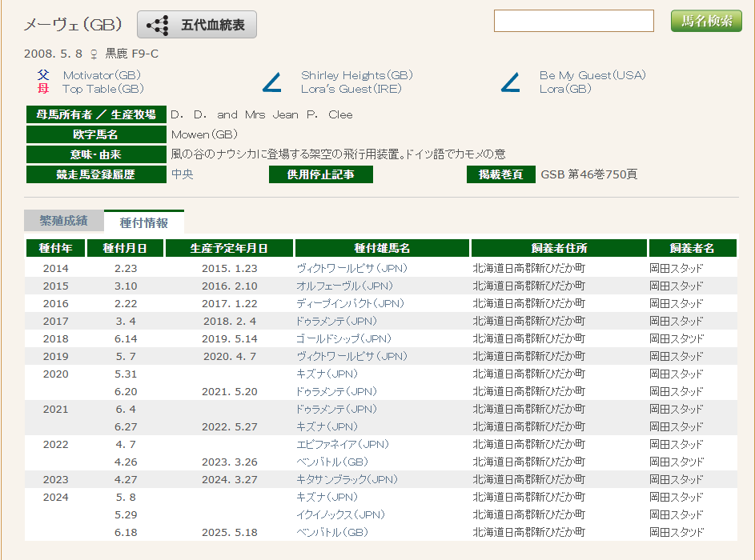Click the 中央 race registration link

(x=182, y=174)
